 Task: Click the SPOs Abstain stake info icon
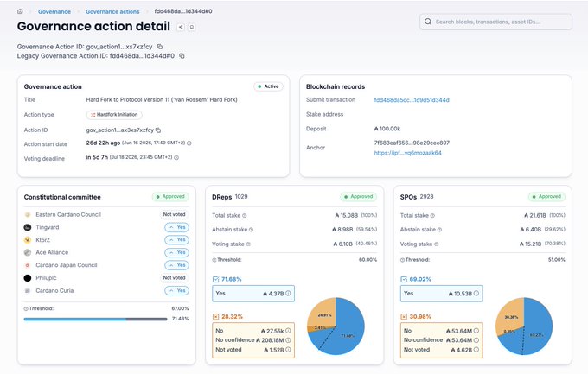click(x=439, y=230)
